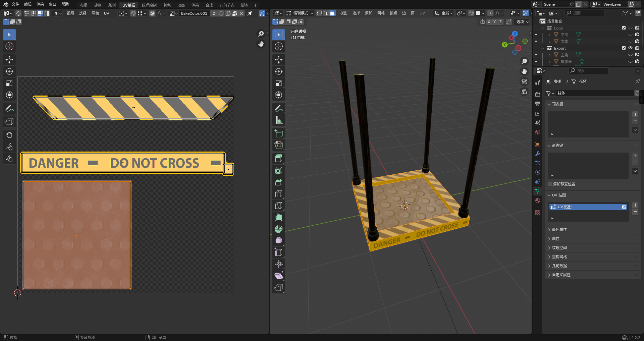Select the Rip Region tool in the UV editor
Image resolution: width=644 pixels, height=341 pixels.
9,122
